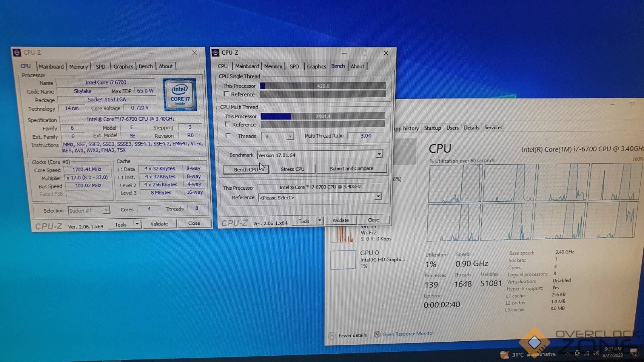Screen dimensions: 644x362
Task: Click the Close button in left CPU-Z window
Action: pos(194,223)
